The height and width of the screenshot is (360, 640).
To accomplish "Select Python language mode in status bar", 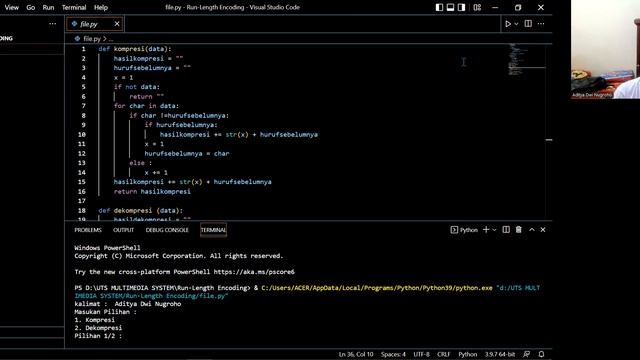I will tap(467, 354).
